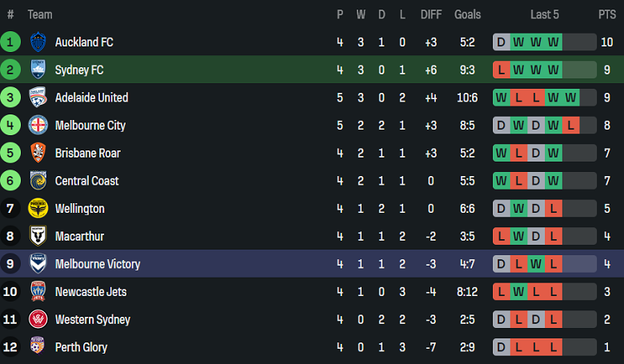The image size is (624, 364).
Task: Select the Macarthur team logo
Action: [x=38, y=236]
